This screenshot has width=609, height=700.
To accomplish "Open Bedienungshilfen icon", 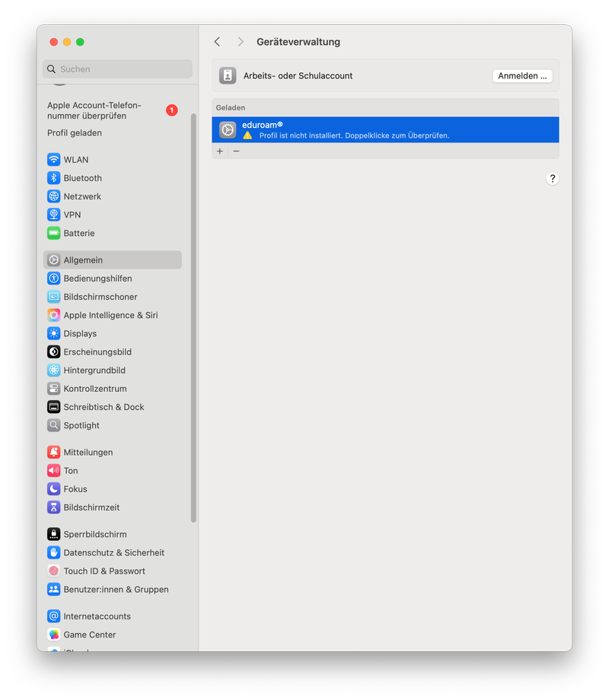I will pyautogui.click(x=53, y=278).
